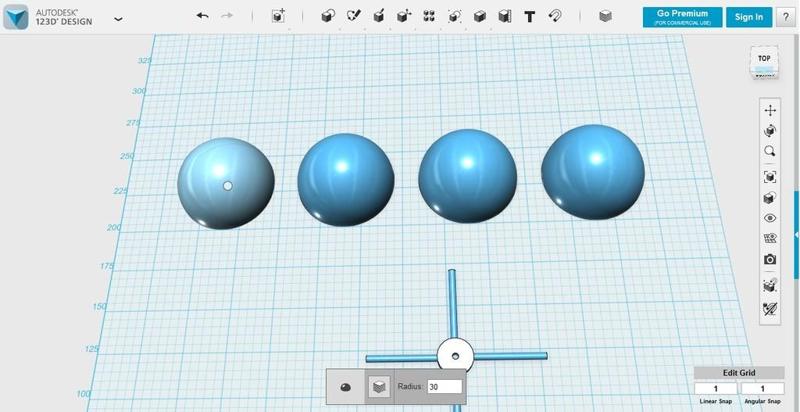Open the Sketch tools menu
This screenshot has height=412, width=800.
pyautogui.click(x=353, y=16)
